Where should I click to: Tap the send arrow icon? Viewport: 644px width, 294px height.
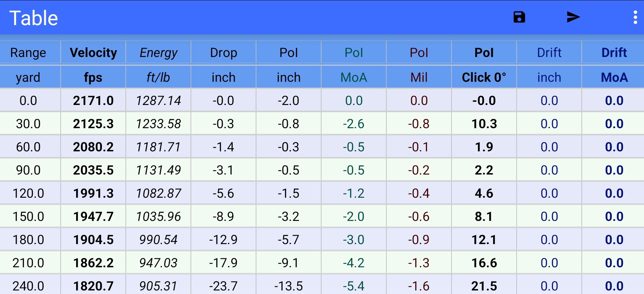pyautogui.click(x=573, y=17)
